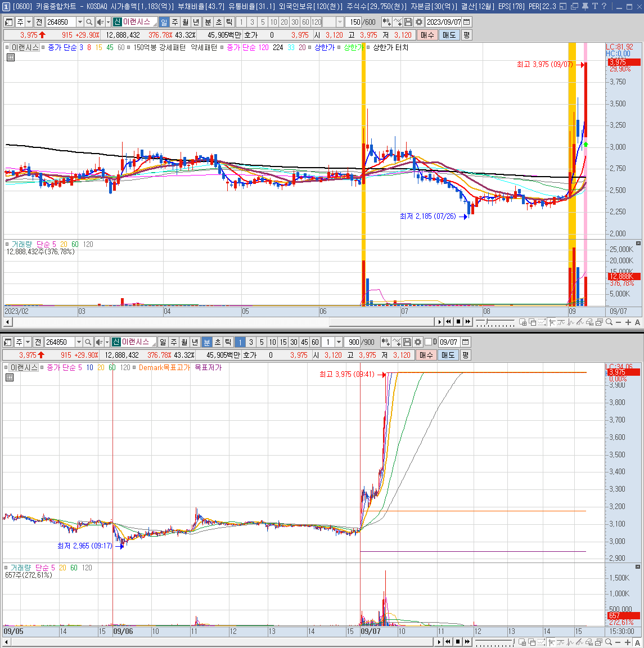
Task: Open candle chart type icon in upper toolbar
Action: pos(386,22)
